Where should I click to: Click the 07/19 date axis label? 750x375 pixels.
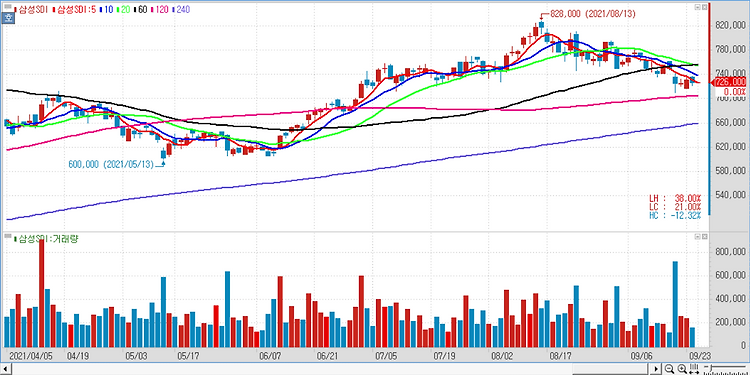coord(444,356)
